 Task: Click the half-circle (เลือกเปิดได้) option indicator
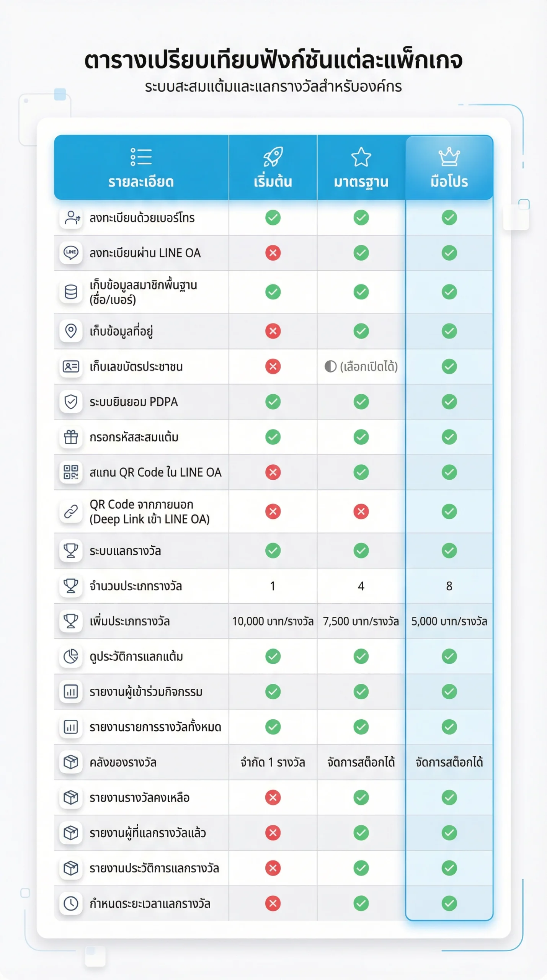coord(330,366)
